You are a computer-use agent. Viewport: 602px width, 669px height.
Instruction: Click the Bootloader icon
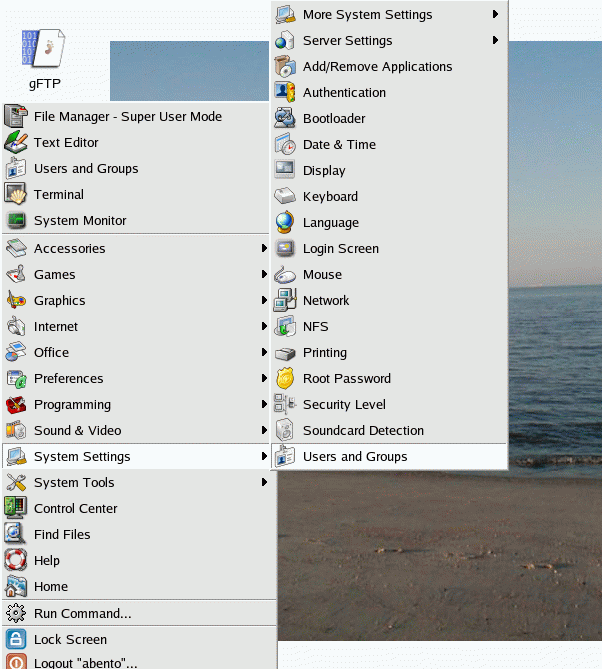285,118
